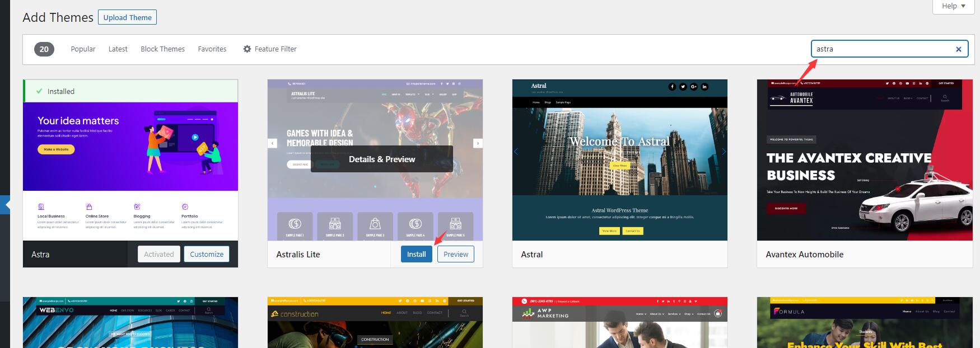
Task: Click the Upload Theme button
Action: point(127,17)
